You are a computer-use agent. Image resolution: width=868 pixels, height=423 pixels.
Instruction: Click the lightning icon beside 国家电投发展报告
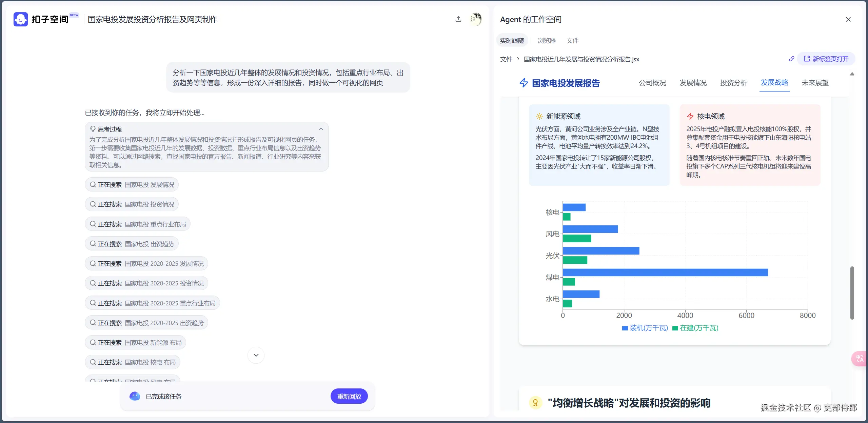point(524,83)
